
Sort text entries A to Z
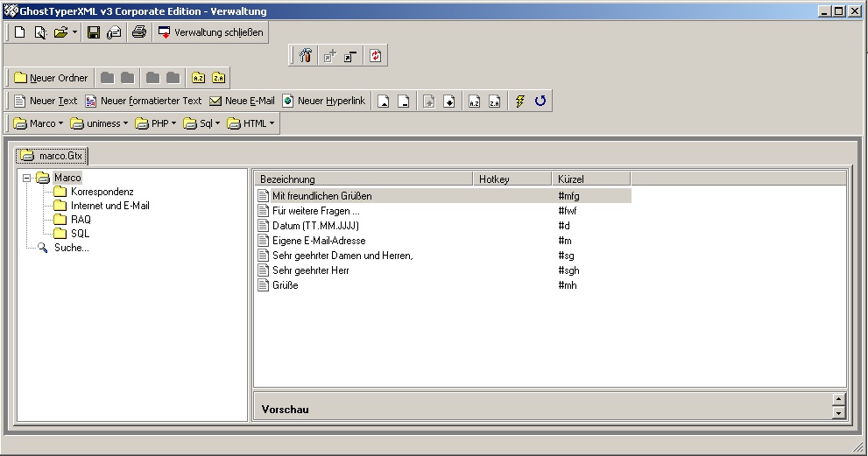click(475, 102)
